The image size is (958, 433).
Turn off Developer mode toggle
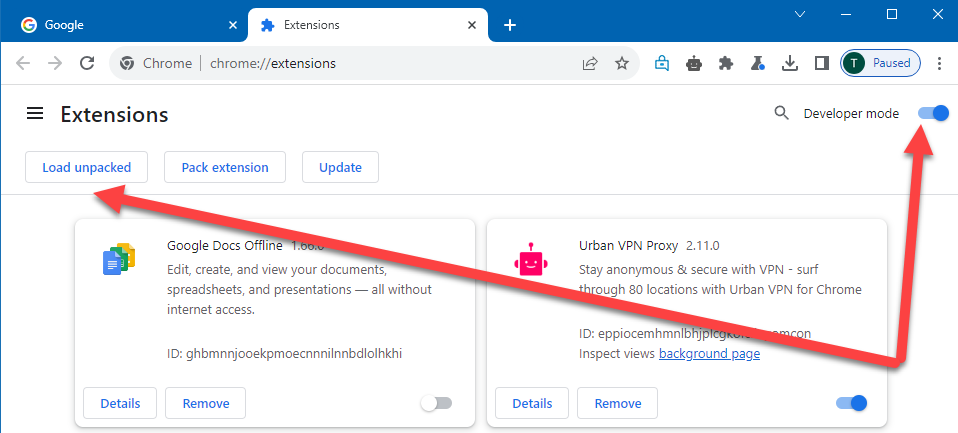tap(933, 114)
